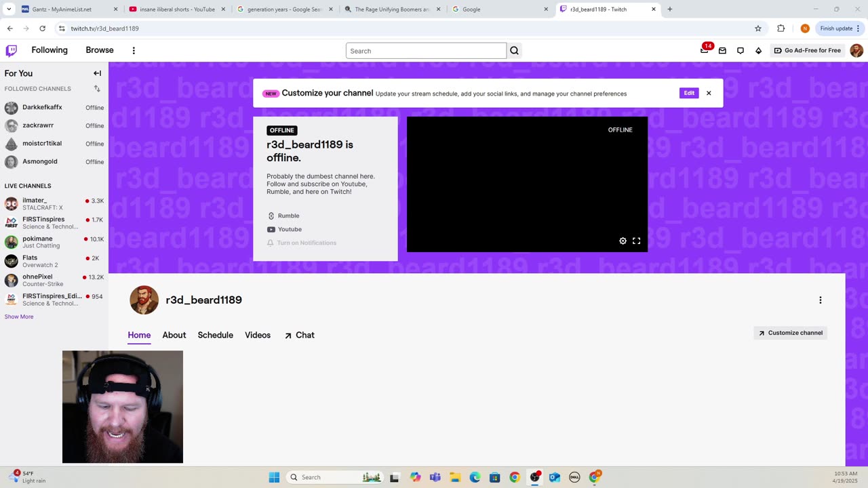Open the Dell app on the taskbar

pyautogui.click(x=574, y=477)
